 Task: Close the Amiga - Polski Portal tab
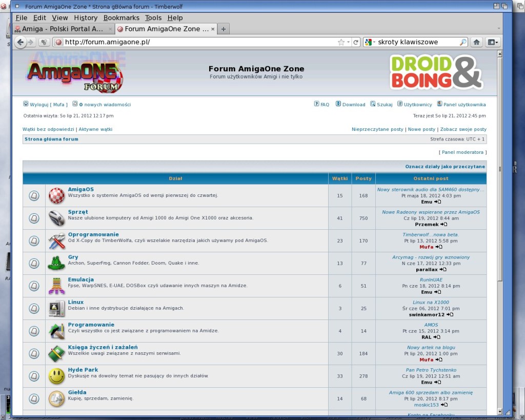(110, 29)
